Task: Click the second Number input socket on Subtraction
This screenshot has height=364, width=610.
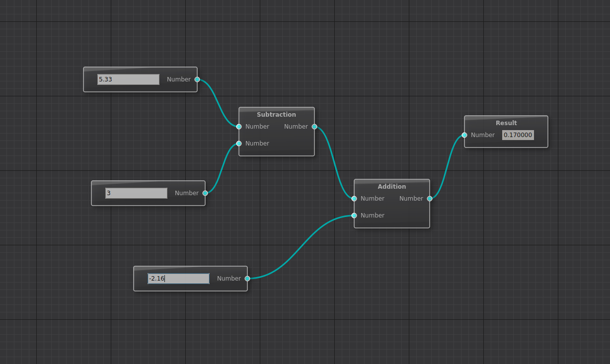Action: 239,144
